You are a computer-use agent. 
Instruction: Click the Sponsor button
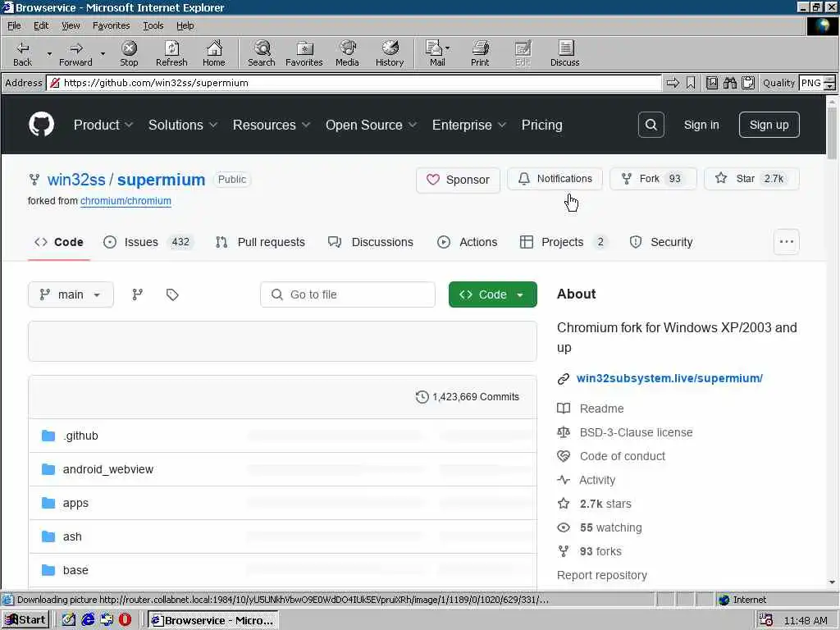[x=458, y=180]
